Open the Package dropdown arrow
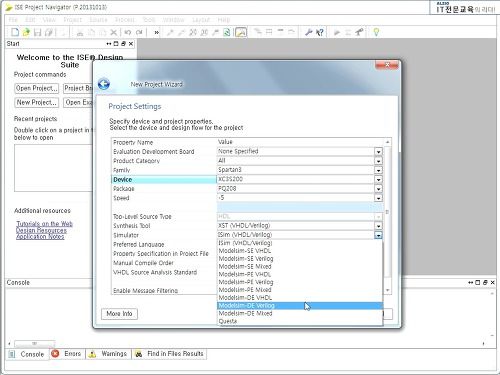Viewport: 500px width, 375px height. 378,189
